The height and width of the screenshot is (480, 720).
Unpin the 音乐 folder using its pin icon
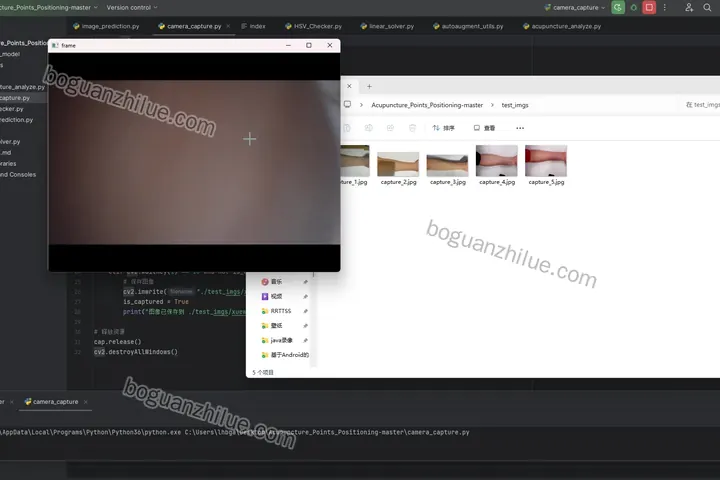click(x=305, y=282)
